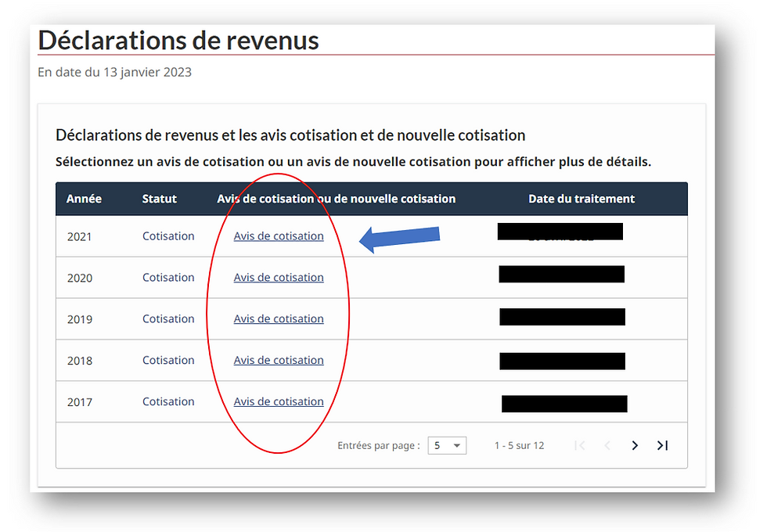
Task: Go to the next page of results
Action: tap(635, 445)
